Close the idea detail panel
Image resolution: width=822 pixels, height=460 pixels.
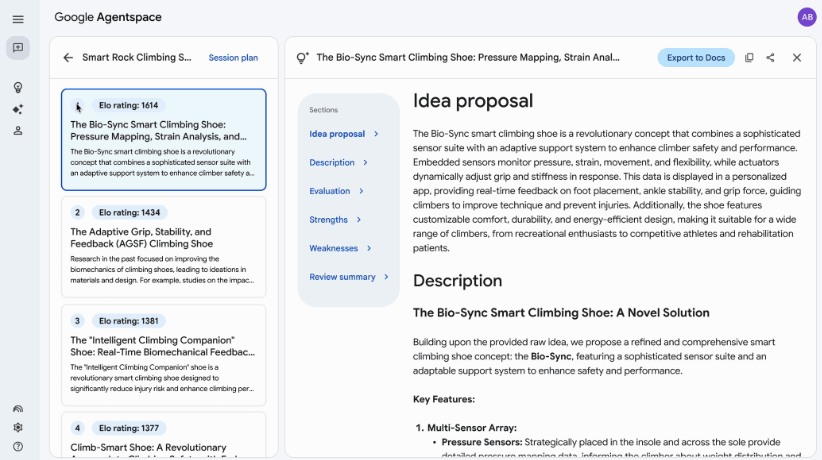(797, 58)
